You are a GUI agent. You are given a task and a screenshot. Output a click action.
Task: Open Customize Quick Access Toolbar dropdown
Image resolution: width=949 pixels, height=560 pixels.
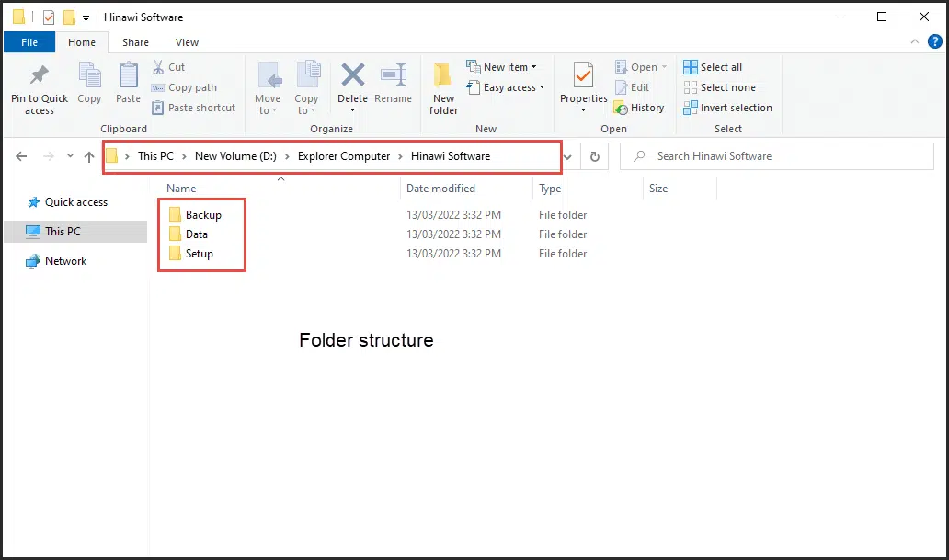click(x=86, y=18)
